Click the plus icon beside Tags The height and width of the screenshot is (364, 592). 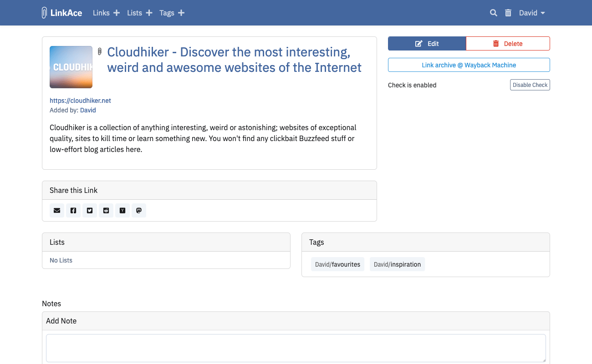(x=181, y=13)
